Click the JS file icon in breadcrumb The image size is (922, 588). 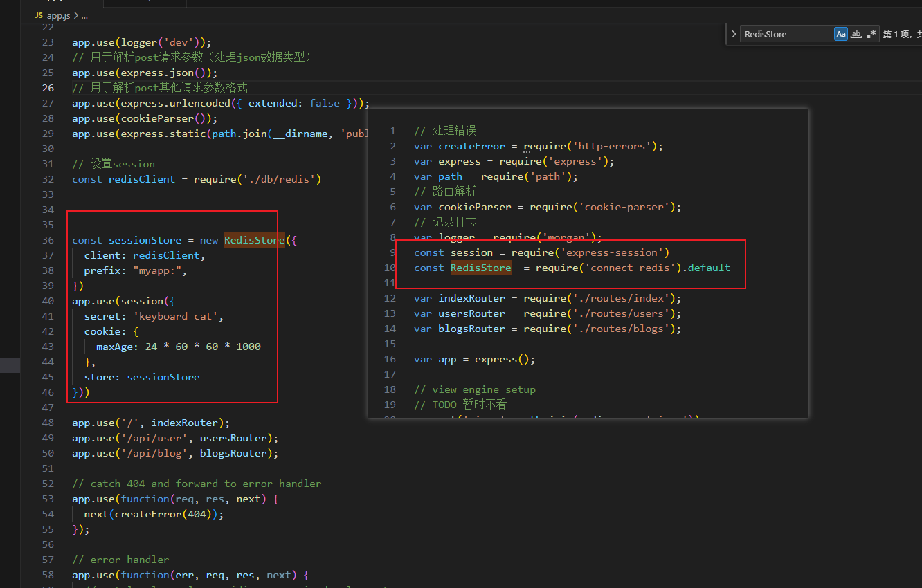click(39, 15)
